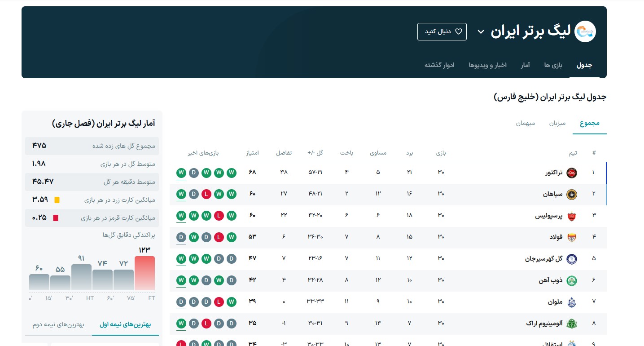Image resolution: width=644 pixels, height=346 pixels.
Task: Open the آلومینیوم اراک team link
Action: tap(544, 324)
